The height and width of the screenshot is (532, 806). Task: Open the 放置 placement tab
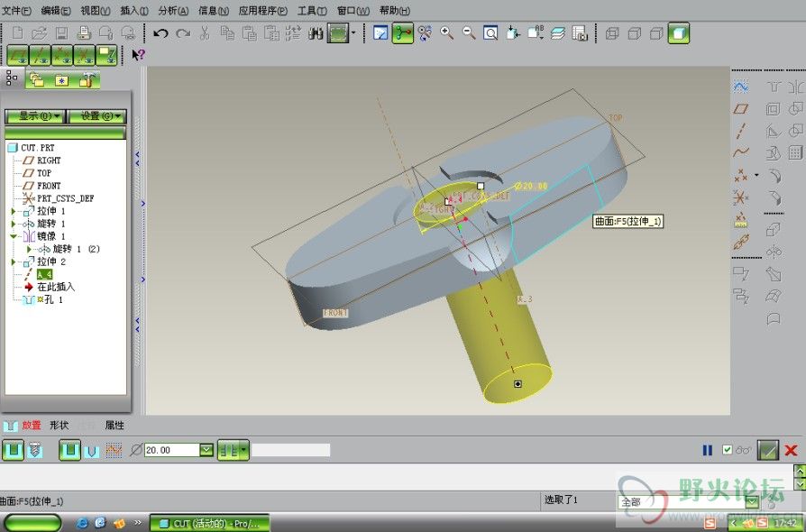point(31,426)
